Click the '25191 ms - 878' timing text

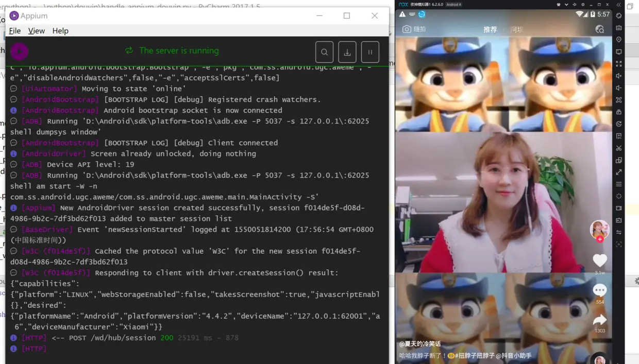pyautogui.click(x=208, y=338)
